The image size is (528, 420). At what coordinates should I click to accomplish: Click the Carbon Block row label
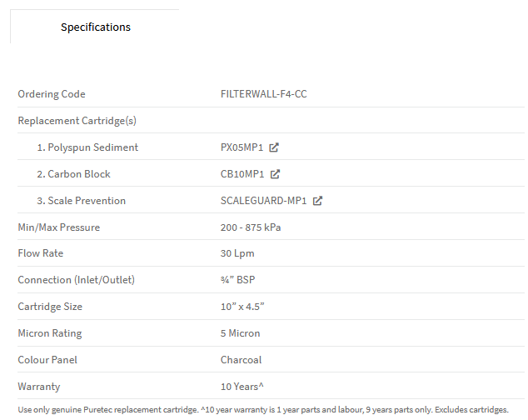pos(73,174)
